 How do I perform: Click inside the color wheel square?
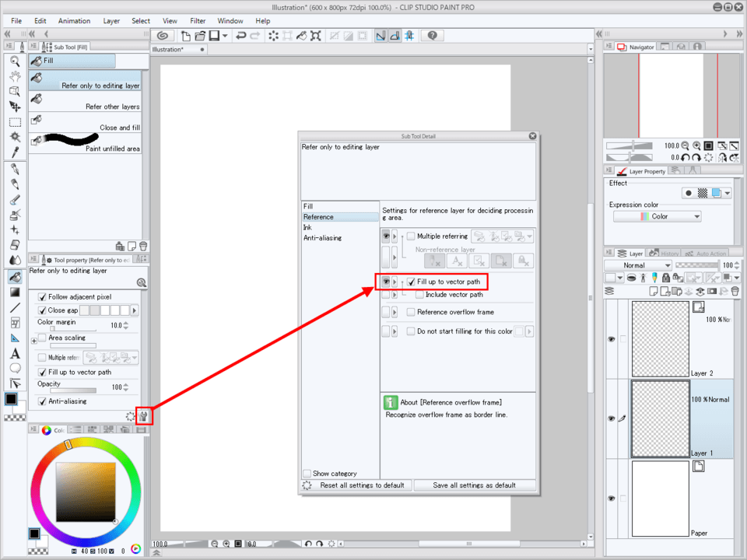point(86,492)
